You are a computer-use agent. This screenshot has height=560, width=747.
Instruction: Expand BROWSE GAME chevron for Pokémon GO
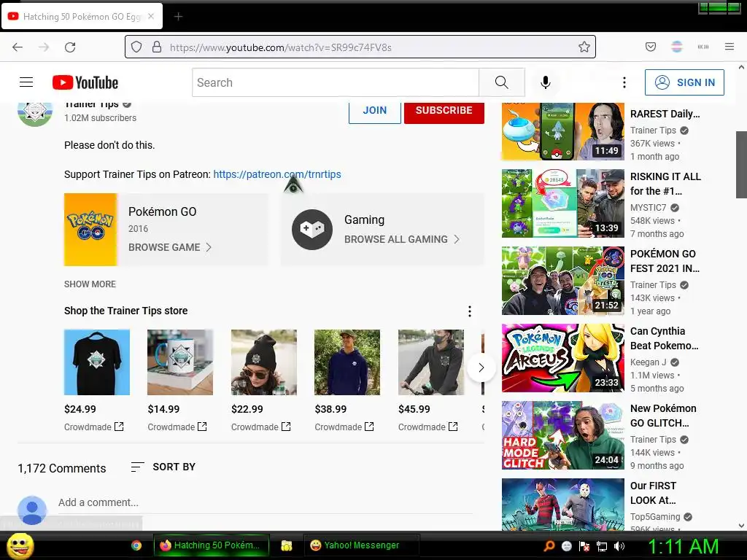(x=208, y=247)
